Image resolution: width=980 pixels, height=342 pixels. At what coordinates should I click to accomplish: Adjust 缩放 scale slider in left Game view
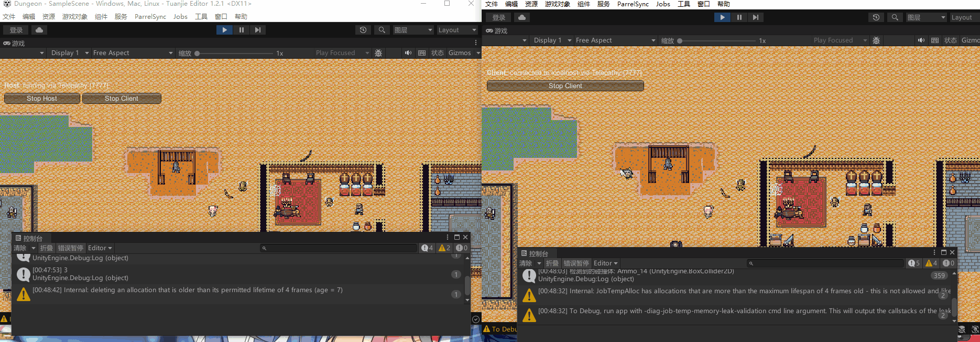[235, 54]
